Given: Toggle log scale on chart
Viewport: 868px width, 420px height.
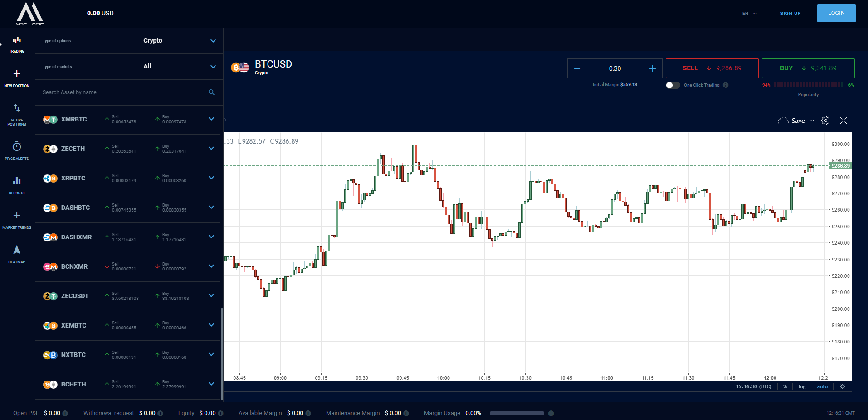Looking at the screenshot, I should coord(802,387).
